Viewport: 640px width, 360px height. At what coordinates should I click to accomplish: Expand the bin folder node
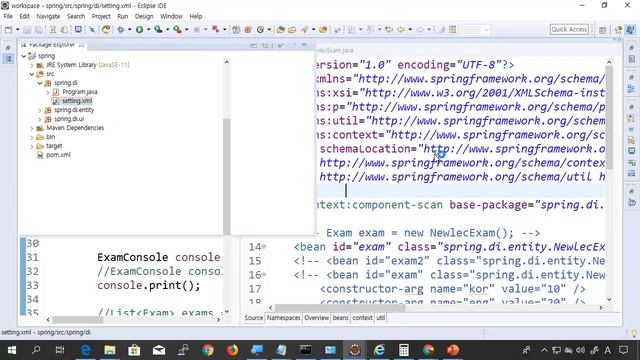point(32,137)
